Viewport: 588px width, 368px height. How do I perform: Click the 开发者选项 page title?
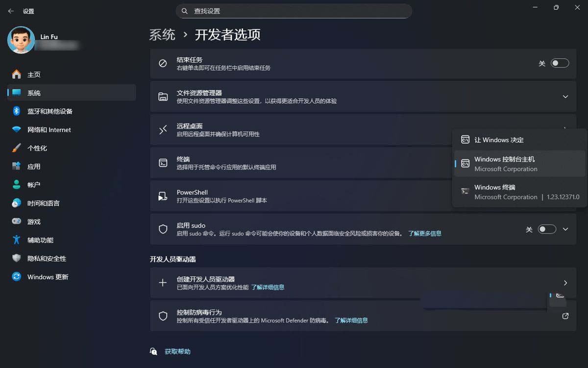click(x=228, y=34)
